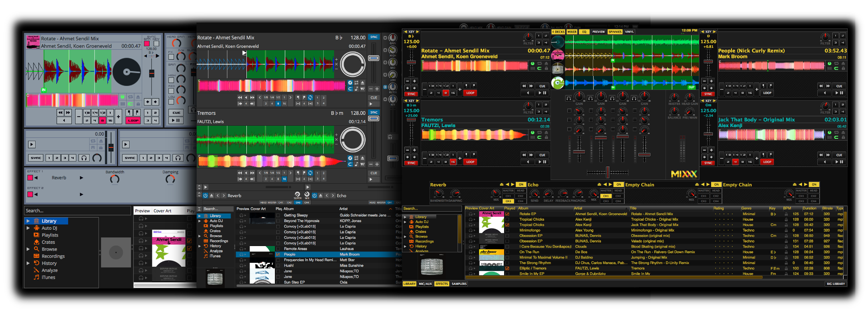Image resolution: width=868 pixels, height=313 pixels.
Task: Toggle Reverb effect ON in right skin
Action: pyautogui.click(x=521, y=185)
